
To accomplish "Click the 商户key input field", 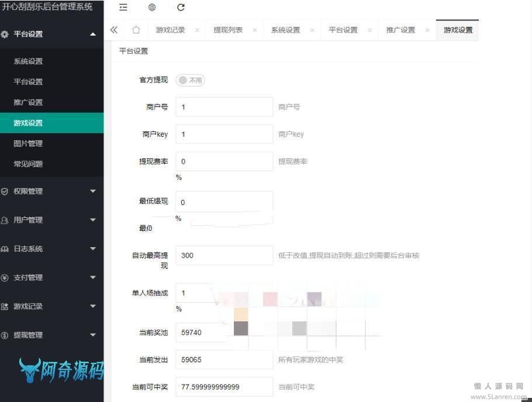I will click(x=224, y=134).
